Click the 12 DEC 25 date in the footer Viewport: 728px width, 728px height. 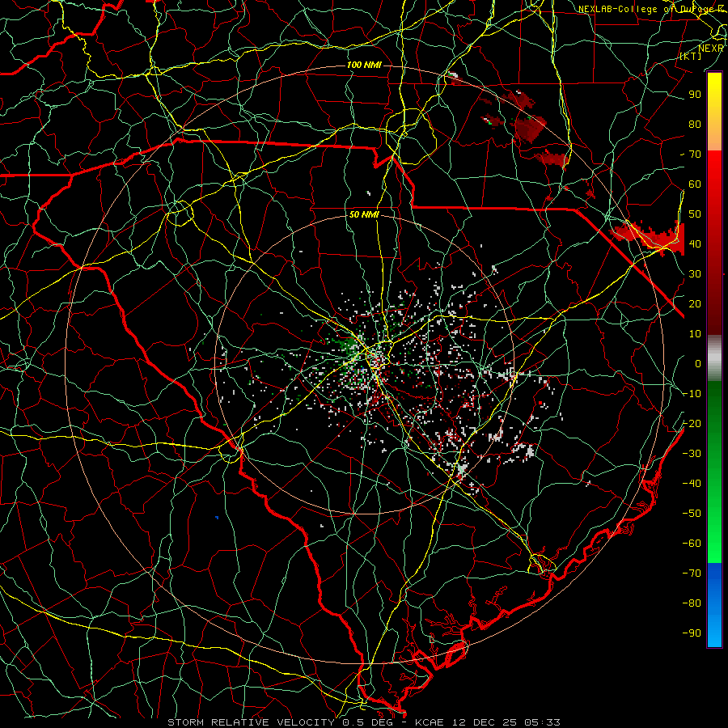tap(485, 722)
